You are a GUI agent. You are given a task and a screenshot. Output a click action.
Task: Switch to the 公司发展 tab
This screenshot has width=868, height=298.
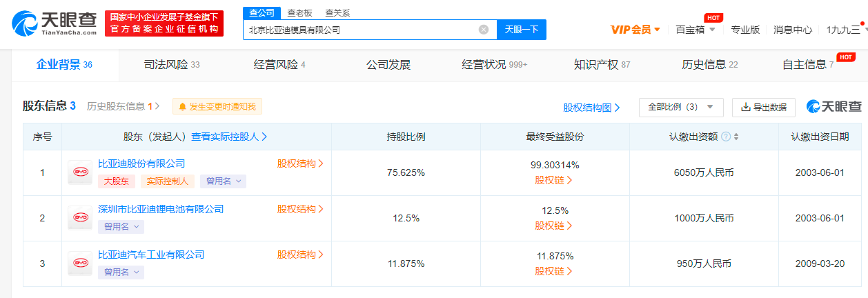(x=388, y=65)
